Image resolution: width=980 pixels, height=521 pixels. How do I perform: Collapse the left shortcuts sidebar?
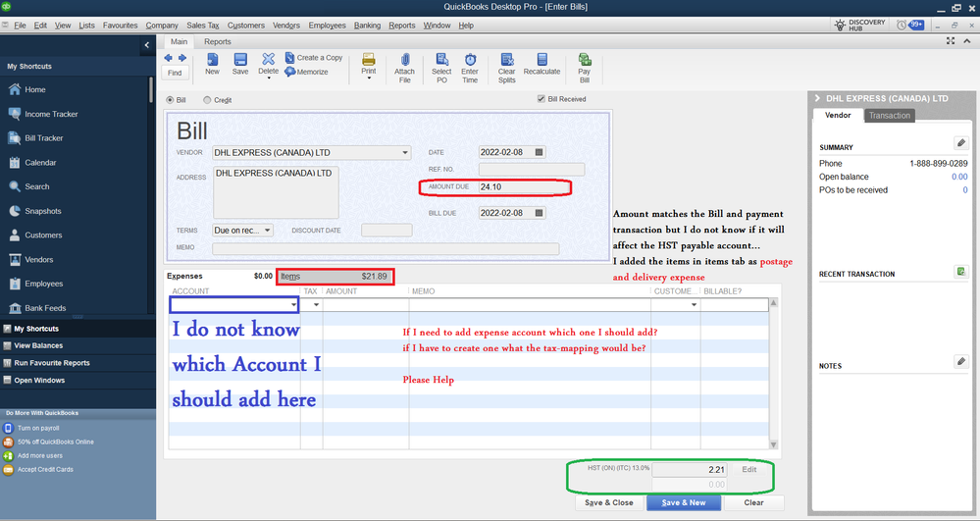(147, 45)
